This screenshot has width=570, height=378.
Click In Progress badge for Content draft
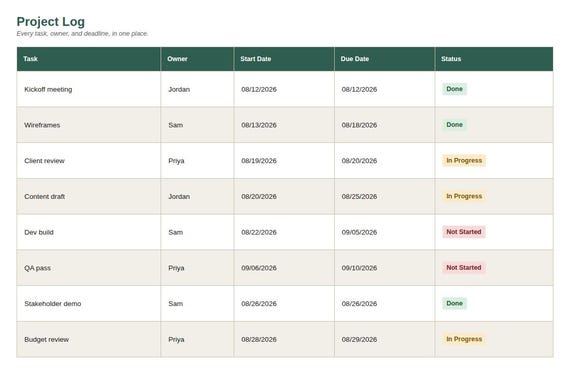[464, 196]
